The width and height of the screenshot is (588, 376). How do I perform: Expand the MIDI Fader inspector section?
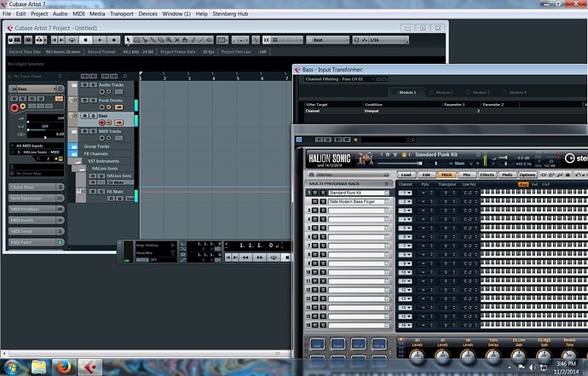37,242
